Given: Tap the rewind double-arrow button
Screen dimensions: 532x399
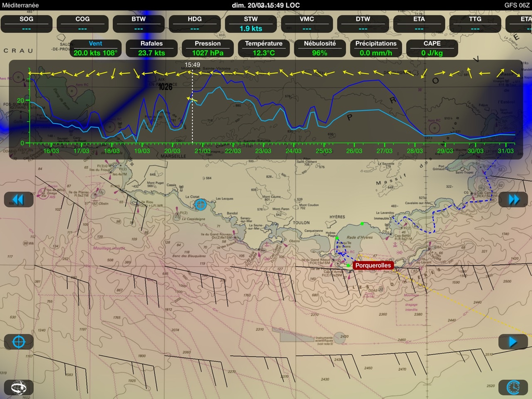Looking at the screenshot, I should click(x=19, y=199).
